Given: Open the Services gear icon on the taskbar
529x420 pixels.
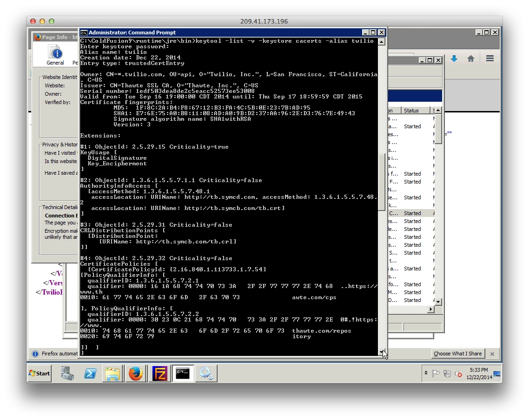Looking at the screenshot, I should coord(206,374).
